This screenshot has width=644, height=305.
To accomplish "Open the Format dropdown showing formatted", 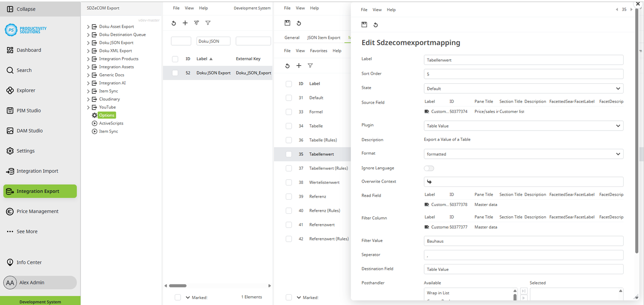I will (523, 154).
